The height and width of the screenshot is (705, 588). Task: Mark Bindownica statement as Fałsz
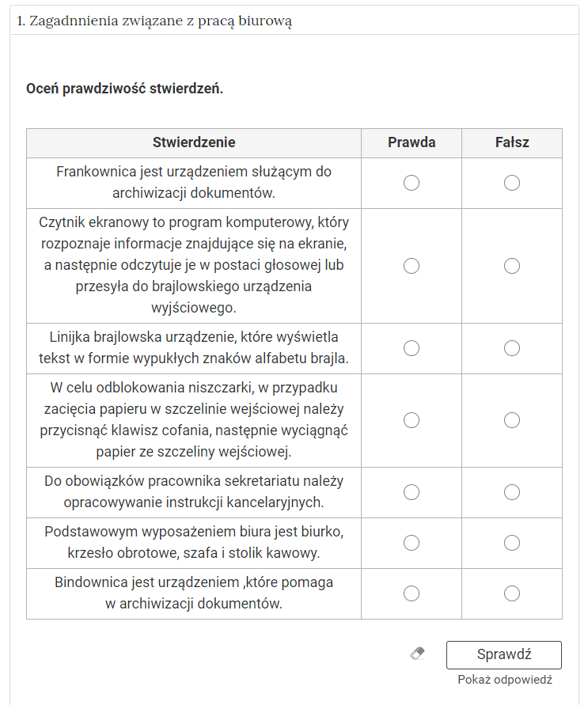click(512, 593)
